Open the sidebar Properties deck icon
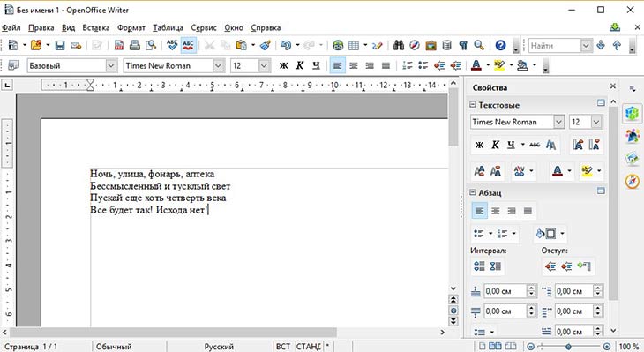 [632, 113]
